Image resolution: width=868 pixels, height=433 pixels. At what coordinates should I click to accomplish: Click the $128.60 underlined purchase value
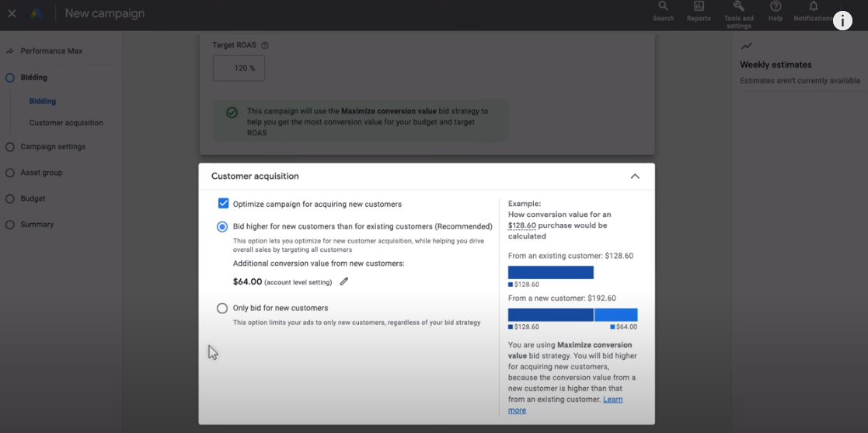coord(521,225)
